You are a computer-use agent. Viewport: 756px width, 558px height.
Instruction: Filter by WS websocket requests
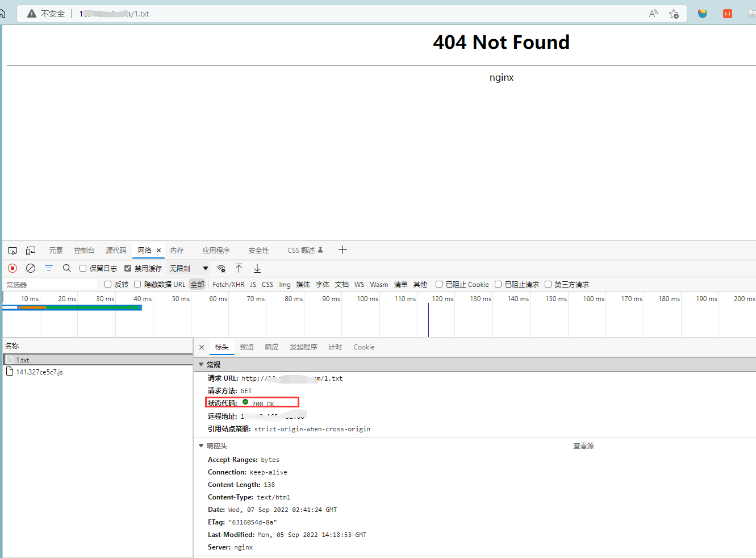[359, 285]
